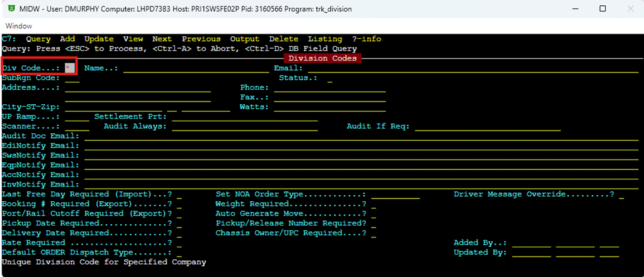This screenshot has width=644, height=277.
Task: Click Driver Message Override flag field
Action: (621, 195)
